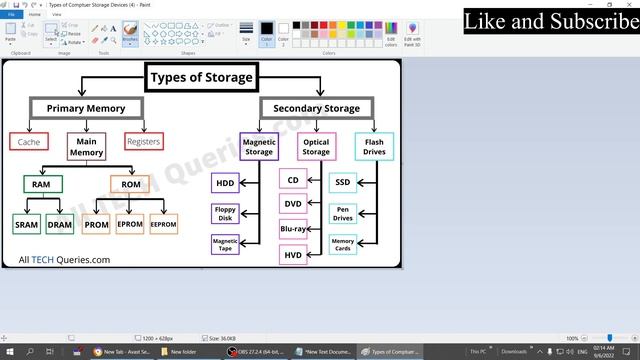Switch to New Tab Avast browser taskbar button
This screenshot has width=640, height=360.
pyautogui.click(x=121, y=351)
